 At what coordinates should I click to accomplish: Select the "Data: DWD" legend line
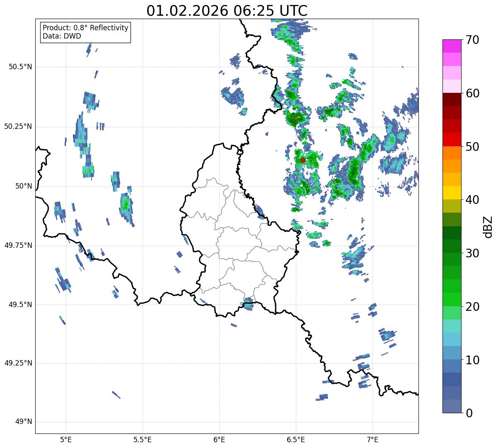(x=62, y=36)
